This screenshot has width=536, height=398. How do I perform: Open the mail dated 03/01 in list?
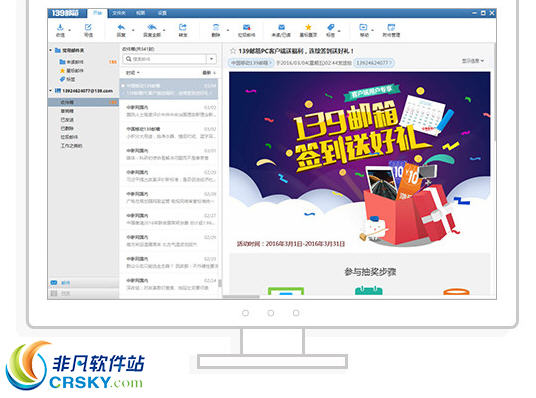[x=168, y=154]
